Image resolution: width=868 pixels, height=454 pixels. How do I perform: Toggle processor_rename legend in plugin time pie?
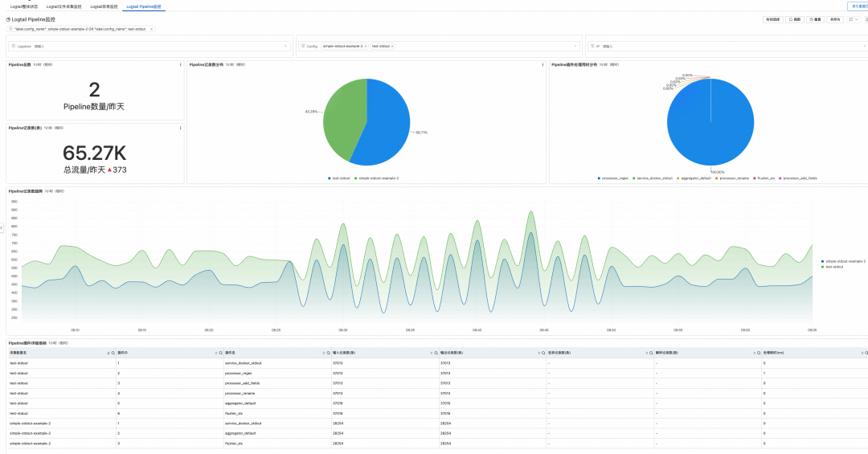click(x=732, y=178)
